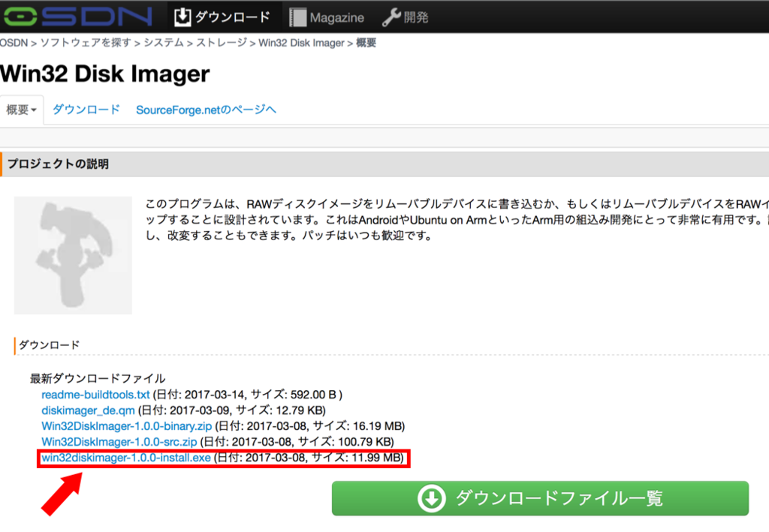Click the 概要 breadcrumb item
Viewport: 769px width, 532px height.
pos(366,43)
